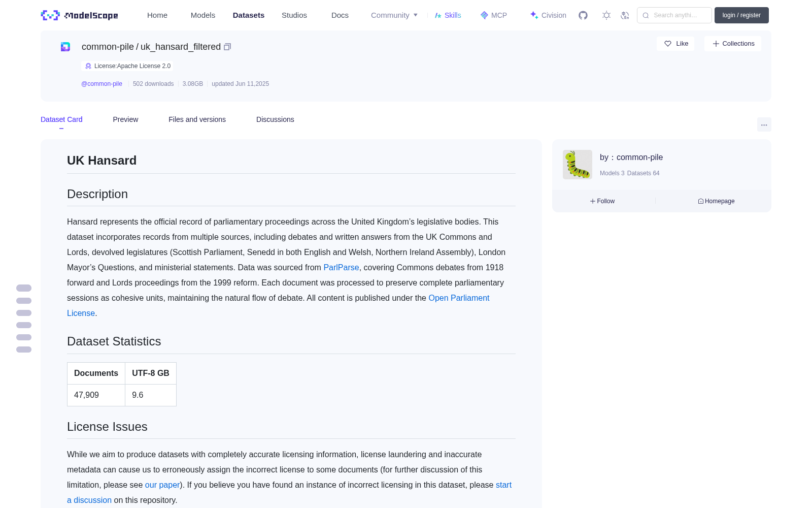Select the Dataset Card tab
Screen dimensions: 812x508
(61, 119)
